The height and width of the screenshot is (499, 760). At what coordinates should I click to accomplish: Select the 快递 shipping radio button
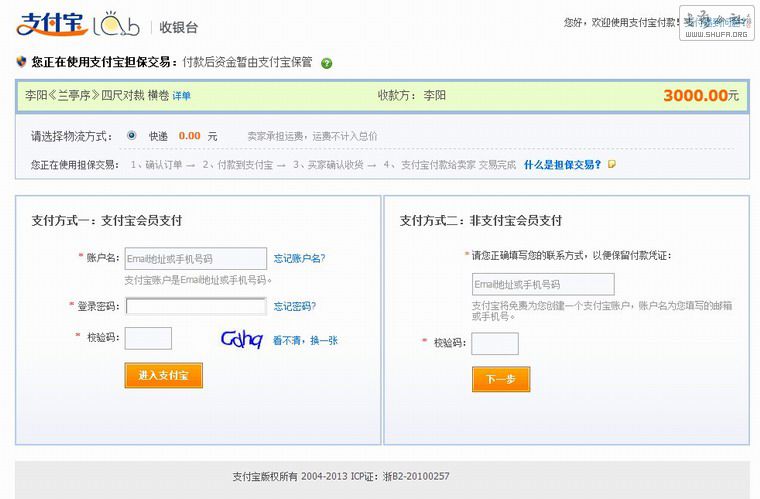pos(131,136)
